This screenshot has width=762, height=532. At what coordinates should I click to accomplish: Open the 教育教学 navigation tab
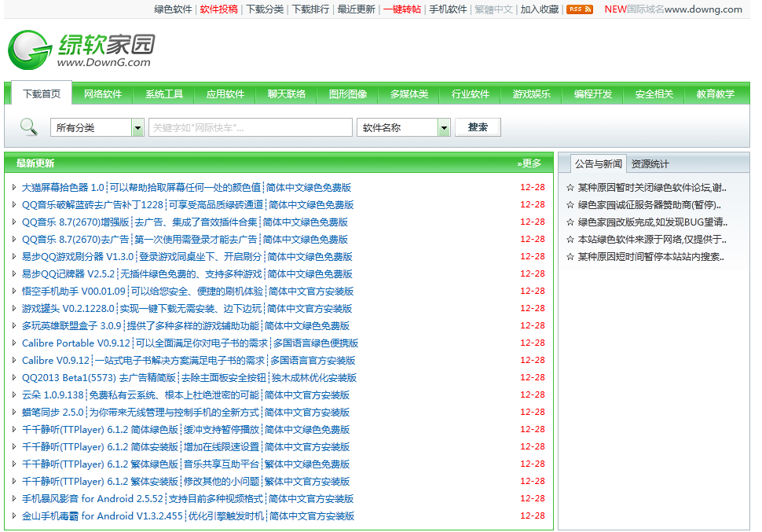click(x=716, y=94)
